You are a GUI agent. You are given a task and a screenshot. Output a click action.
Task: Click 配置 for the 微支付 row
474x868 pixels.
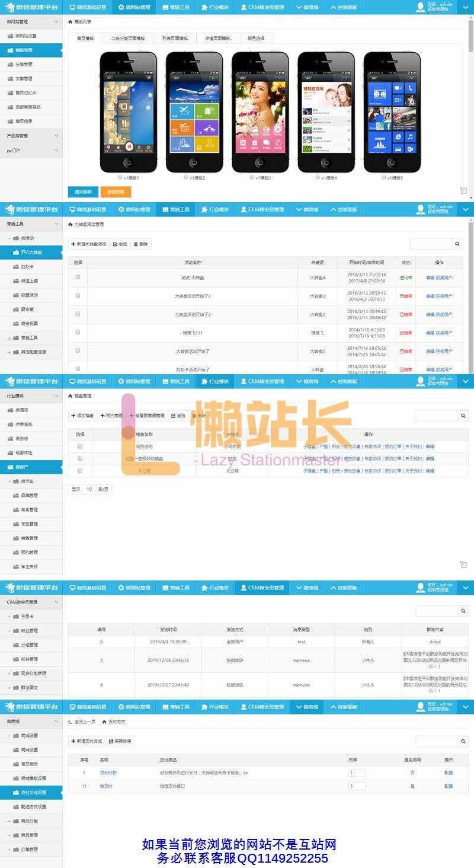[449, 786]
